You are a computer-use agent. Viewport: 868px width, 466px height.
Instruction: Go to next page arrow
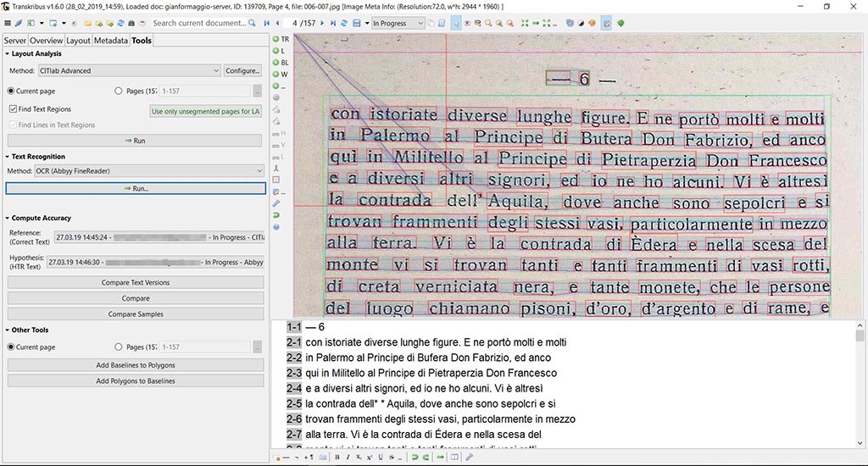[322, 23]
